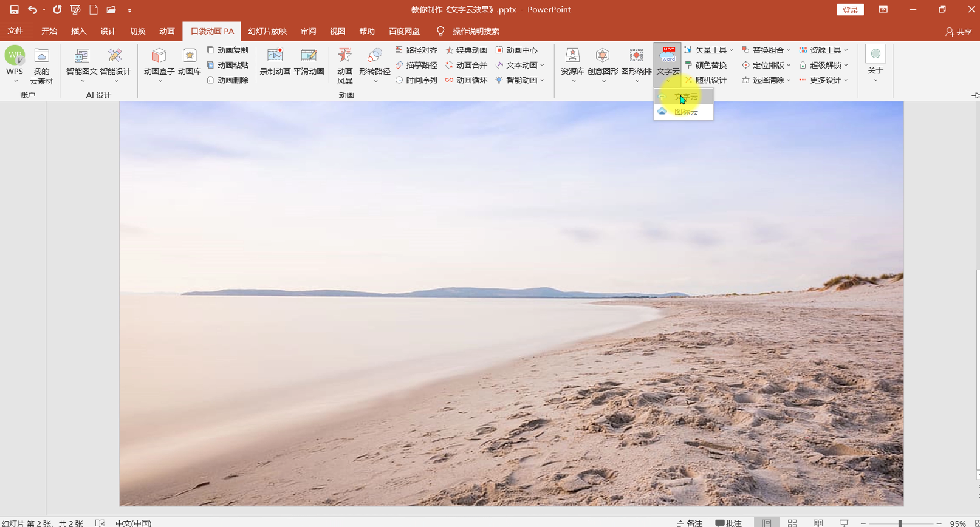Screen dimensions: 980x527
Task: Open 智能设计 tool
Action: tap(115, 65)
